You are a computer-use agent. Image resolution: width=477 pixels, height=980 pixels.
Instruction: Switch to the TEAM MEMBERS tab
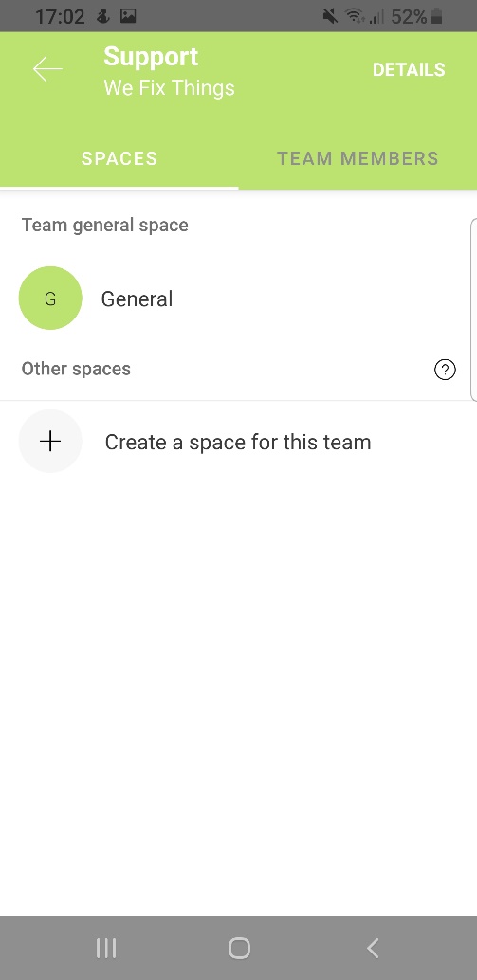(358, 158)
